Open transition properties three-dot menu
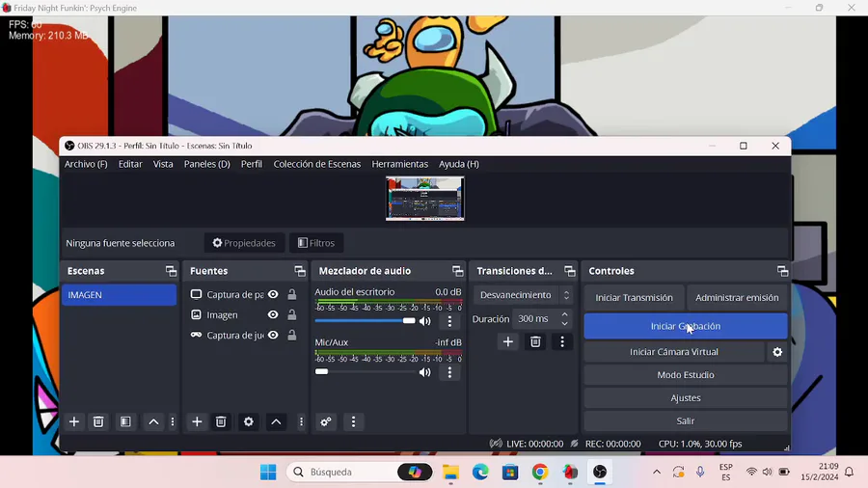 tap(562, 342)
